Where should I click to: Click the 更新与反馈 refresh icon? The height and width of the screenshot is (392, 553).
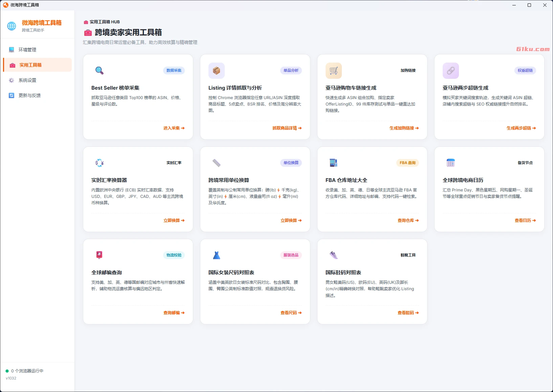point(12,96)
